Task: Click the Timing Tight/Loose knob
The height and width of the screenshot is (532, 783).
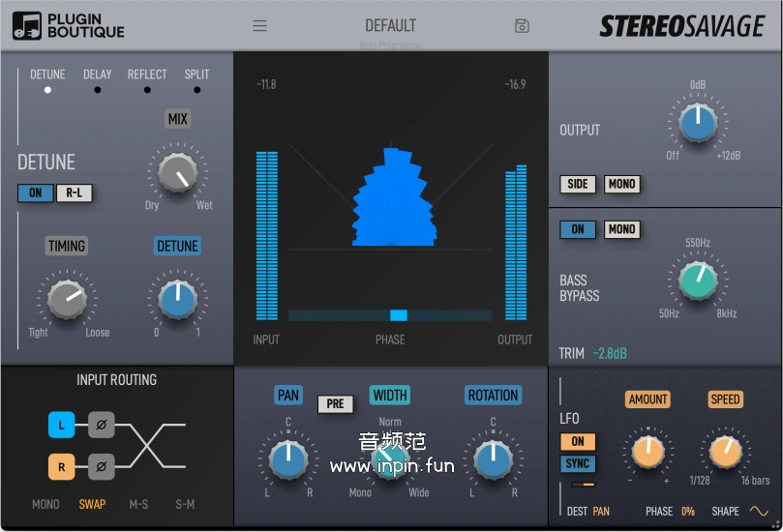Action: [67, 300]
